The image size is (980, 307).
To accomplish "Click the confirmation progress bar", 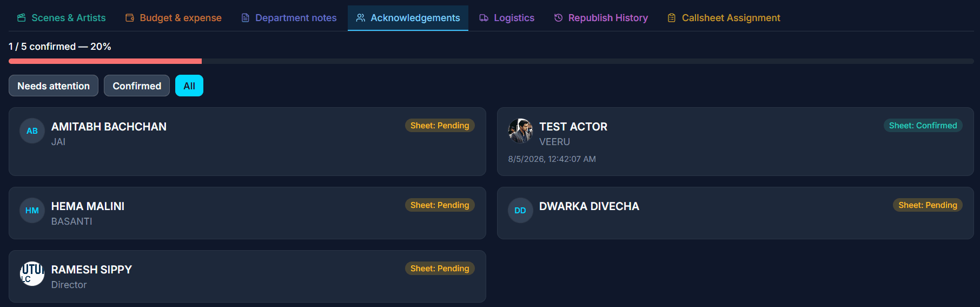I will pos(491,61).
